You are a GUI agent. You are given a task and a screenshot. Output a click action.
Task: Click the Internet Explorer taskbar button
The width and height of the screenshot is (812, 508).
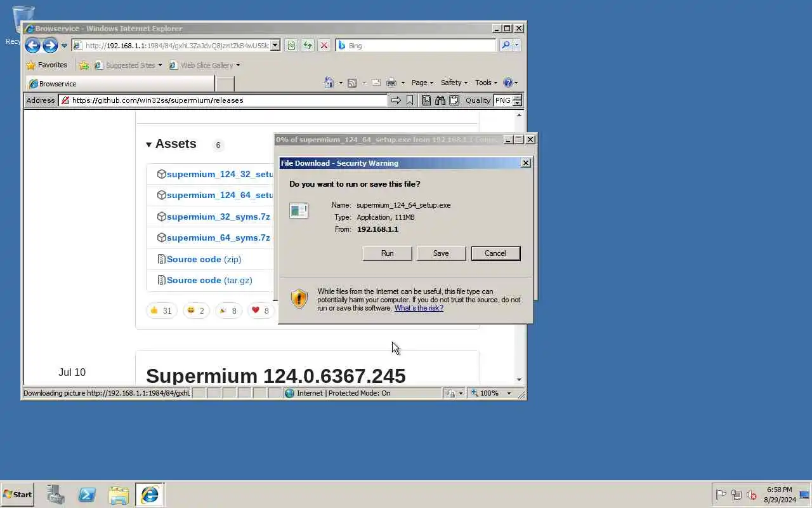pyautogui.click(x=150, y=495)
